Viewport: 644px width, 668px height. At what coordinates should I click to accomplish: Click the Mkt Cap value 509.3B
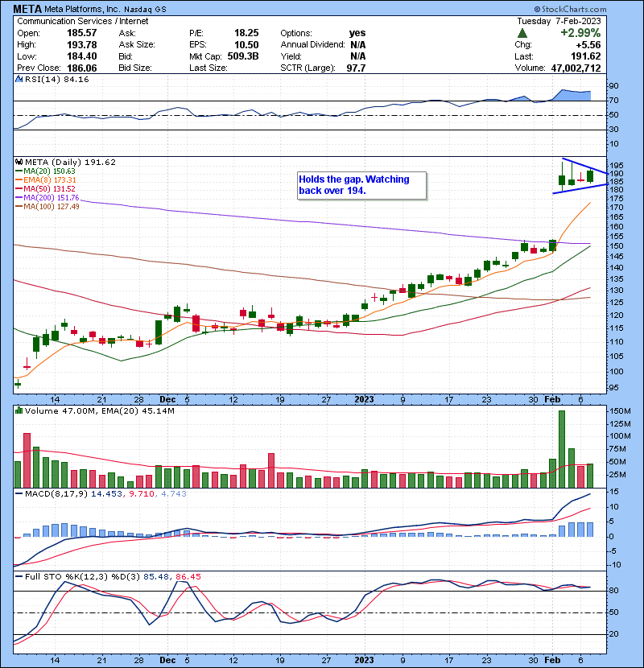[x=243, y=56]
